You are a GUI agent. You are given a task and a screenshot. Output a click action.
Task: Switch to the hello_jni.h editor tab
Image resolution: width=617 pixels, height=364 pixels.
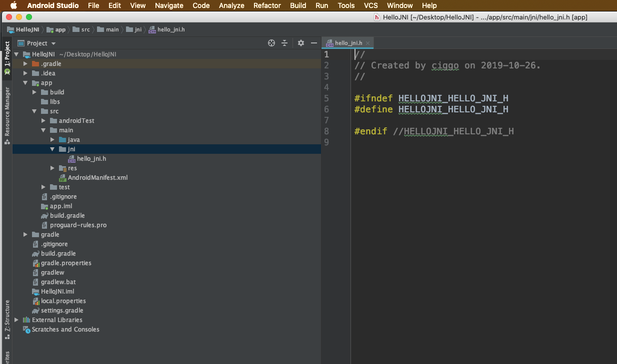[348, 43]
